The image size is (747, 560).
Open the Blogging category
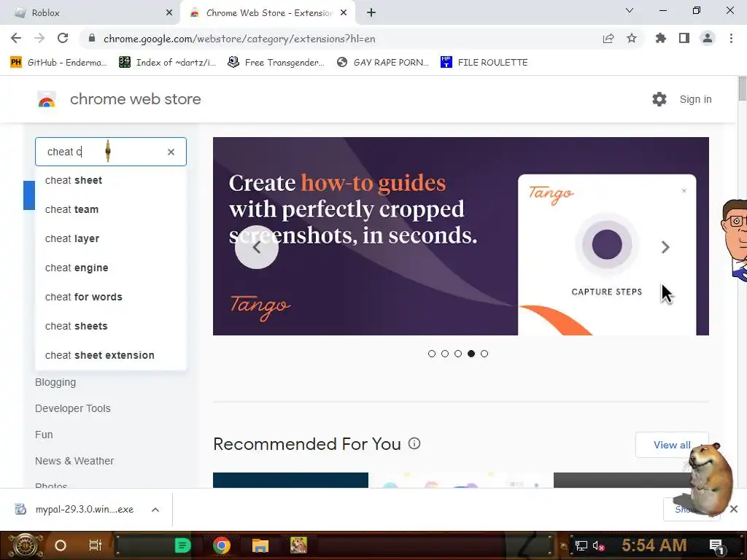coord(55,382)
